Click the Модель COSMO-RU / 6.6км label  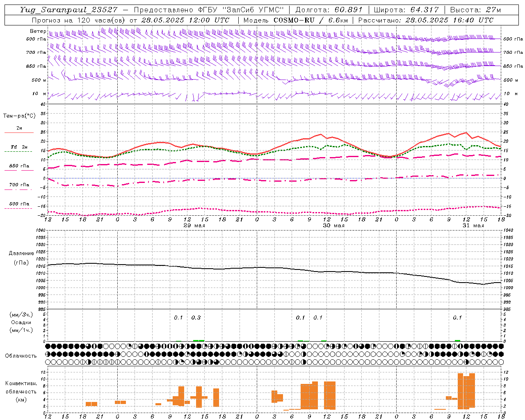click(296, 20)
